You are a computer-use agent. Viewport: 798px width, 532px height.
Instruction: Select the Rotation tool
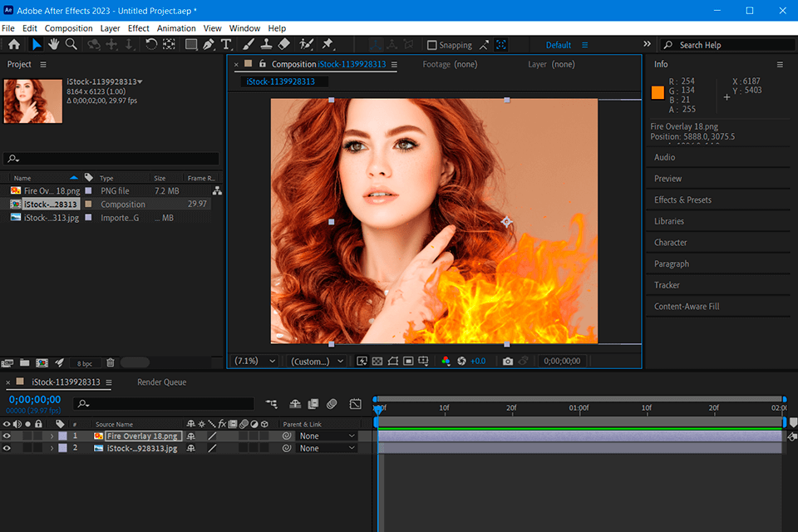tap(151, 45)
